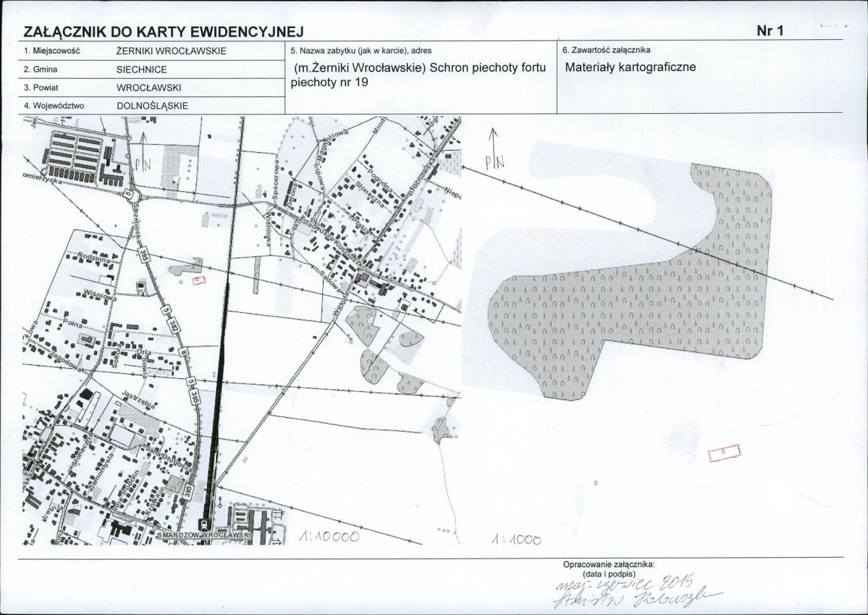Click the ŻERNIKI WROCŁAWSKIE locality value
This screenshot has width=868, height=615.
pyautogui.click(x=171, y=51)
